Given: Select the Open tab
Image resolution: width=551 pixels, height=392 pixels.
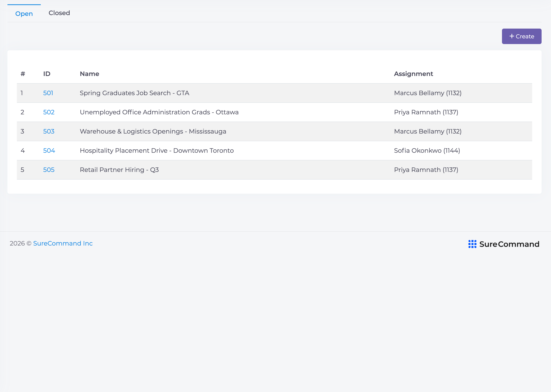Looking at the screenshot, I should 24,14.
